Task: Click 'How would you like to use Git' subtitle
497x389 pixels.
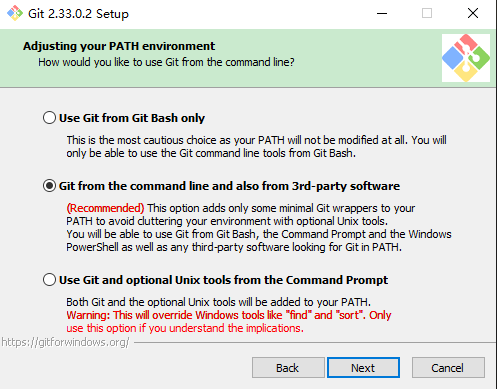Action: [x=166, y=62]
